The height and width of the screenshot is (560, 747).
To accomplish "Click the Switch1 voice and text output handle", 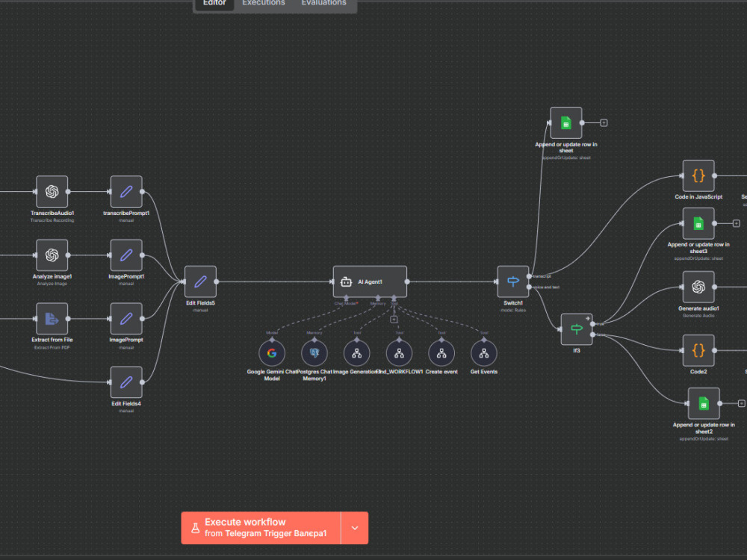I will pyautogui.click(x=530, y=287).
